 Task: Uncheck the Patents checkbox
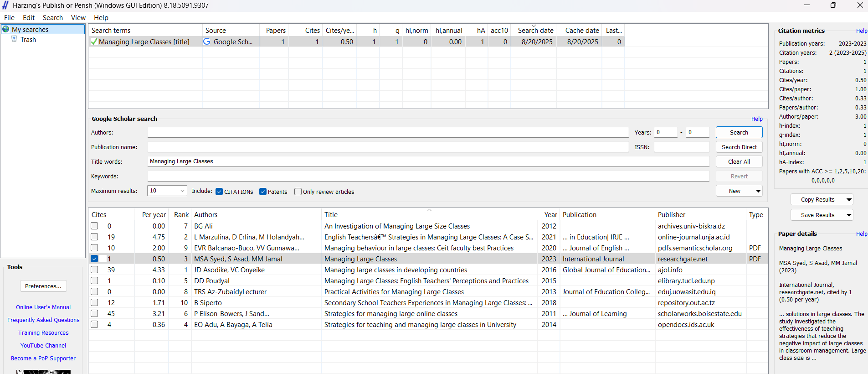[x=263, y=192]
